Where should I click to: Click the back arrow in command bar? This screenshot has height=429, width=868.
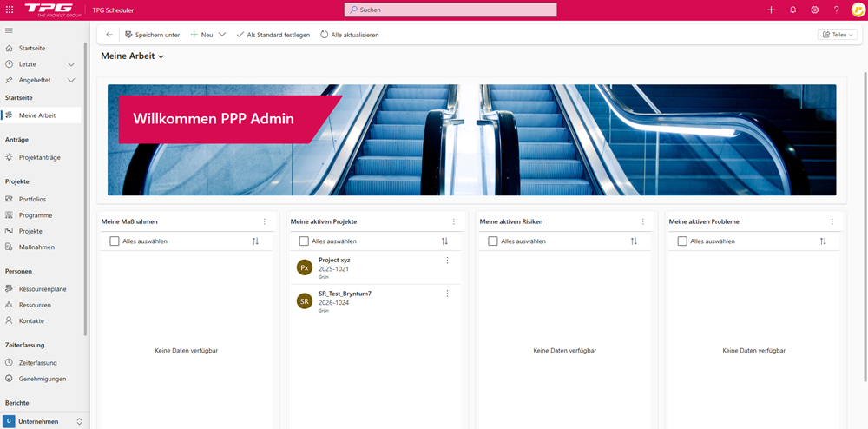(x=109, y=35)
